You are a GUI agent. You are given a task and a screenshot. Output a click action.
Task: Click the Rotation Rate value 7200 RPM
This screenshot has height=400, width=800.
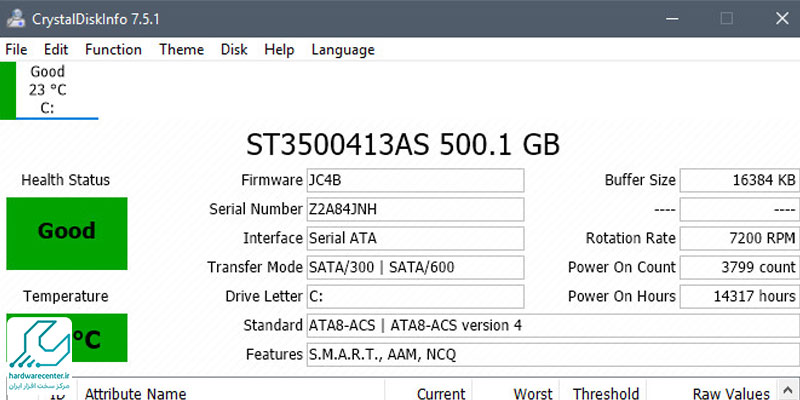(x=740, y=238)
